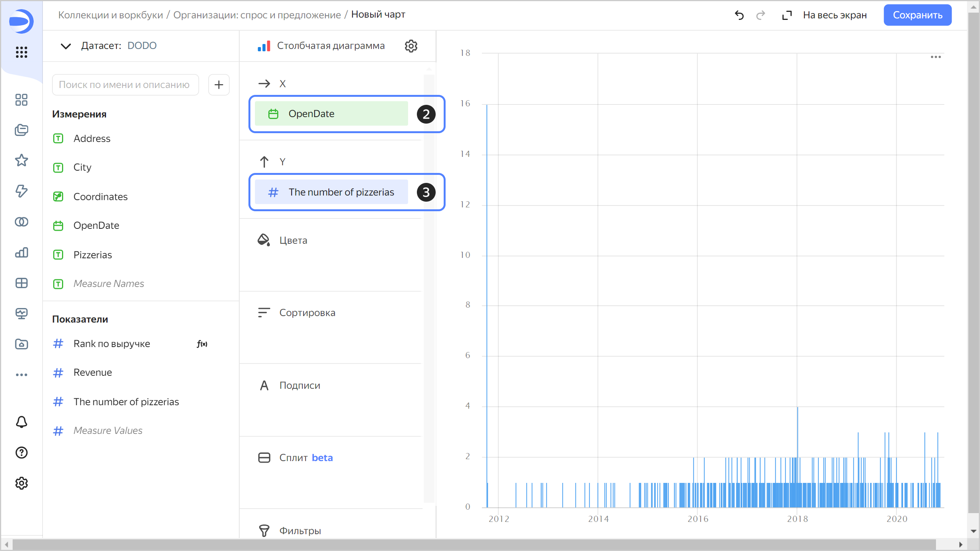
Task: Open notifications bell icon
Action: [21, 422]
